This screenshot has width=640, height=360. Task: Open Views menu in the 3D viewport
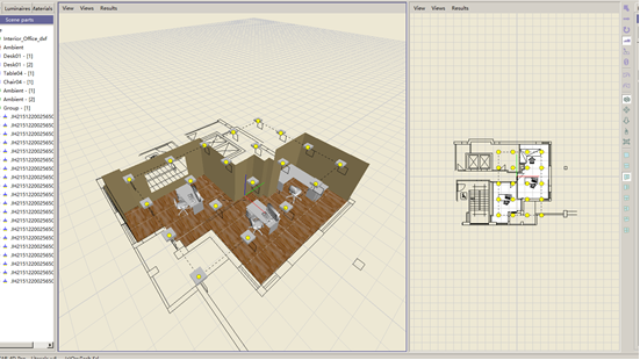pos(87,8)
